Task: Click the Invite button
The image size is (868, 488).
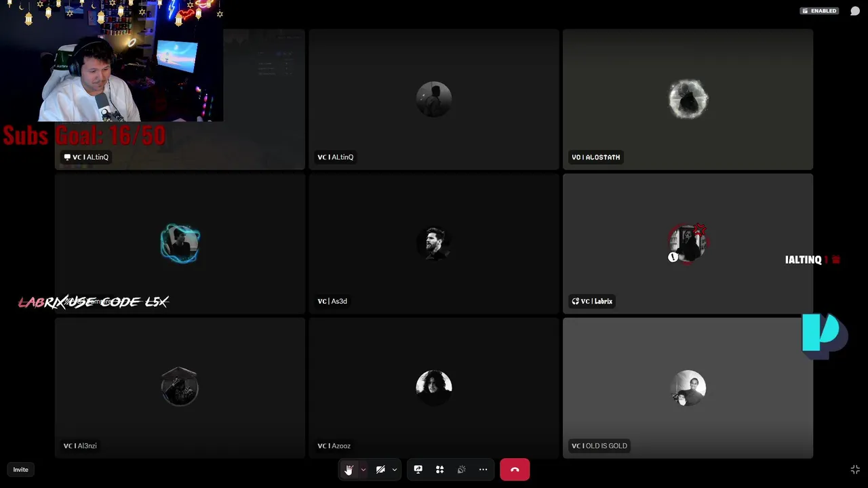Action: [x=21, y=470]
